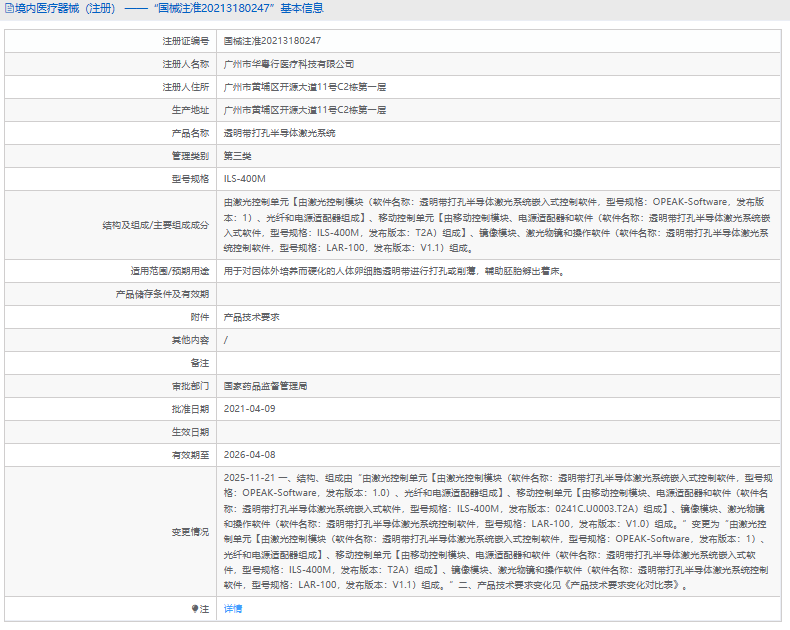This screenshot has width=790, height=630.
Task: Select product name 透明带打孔半导体激光系统
Action: coord(280,133)
